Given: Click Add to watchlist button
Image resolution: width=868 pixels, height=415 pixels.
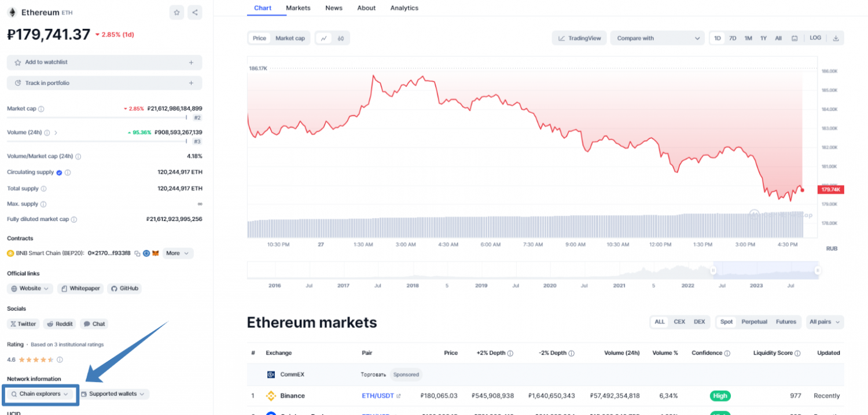Looking at the screenshot, I should point(104,62).
